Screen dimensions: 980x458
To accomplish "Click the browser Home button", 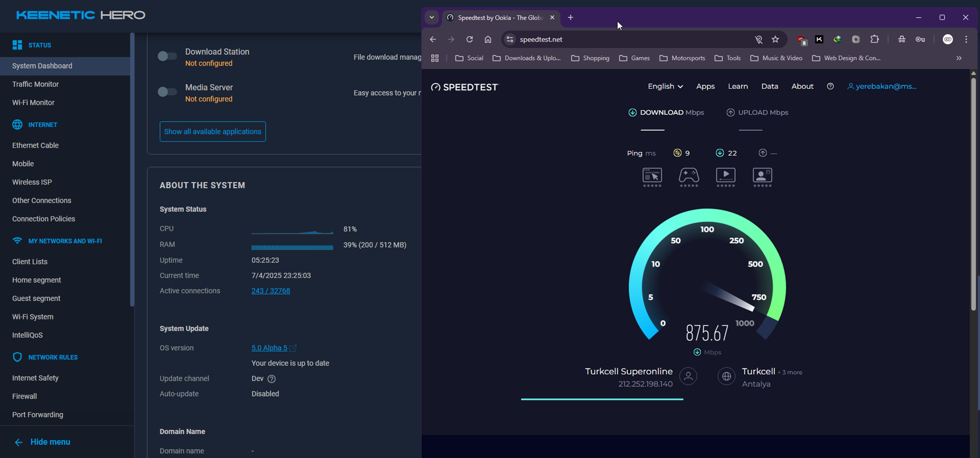I will pyautogui.click(x=488, y=39).
